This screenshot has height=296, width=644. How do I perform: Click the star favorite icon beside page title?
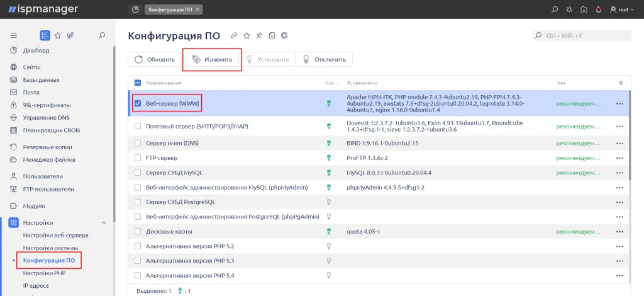click(x=247, y=36)
